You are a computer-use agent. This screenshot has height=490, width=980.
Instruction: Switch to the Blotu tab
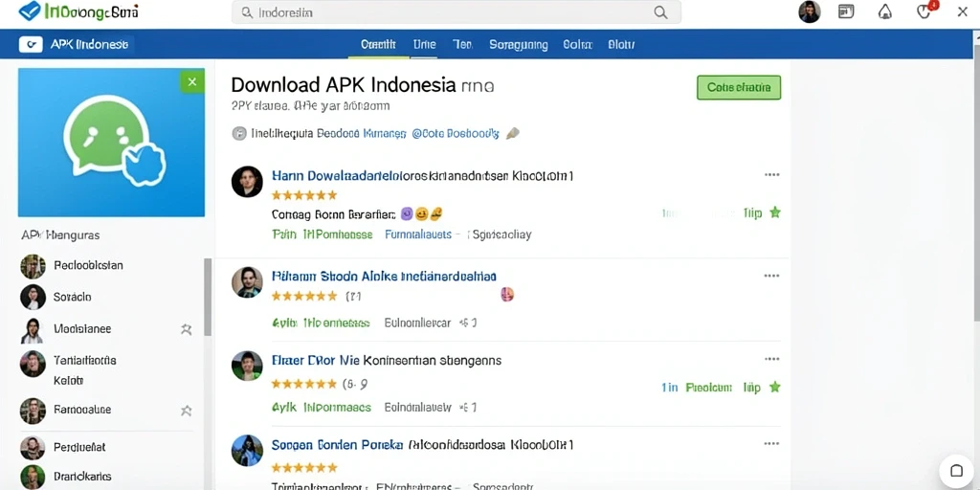pos(621,44)
